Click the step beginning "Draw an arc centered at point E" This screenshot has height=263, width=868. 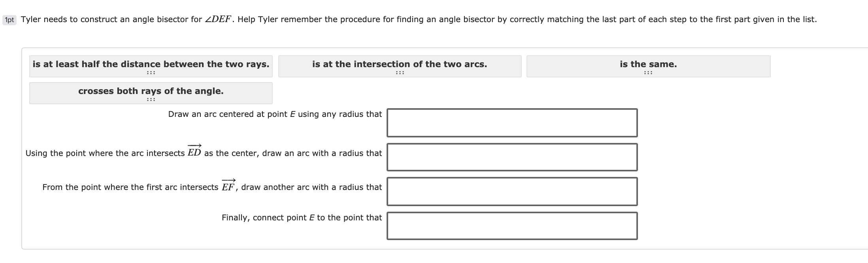(x=275, y=115)
